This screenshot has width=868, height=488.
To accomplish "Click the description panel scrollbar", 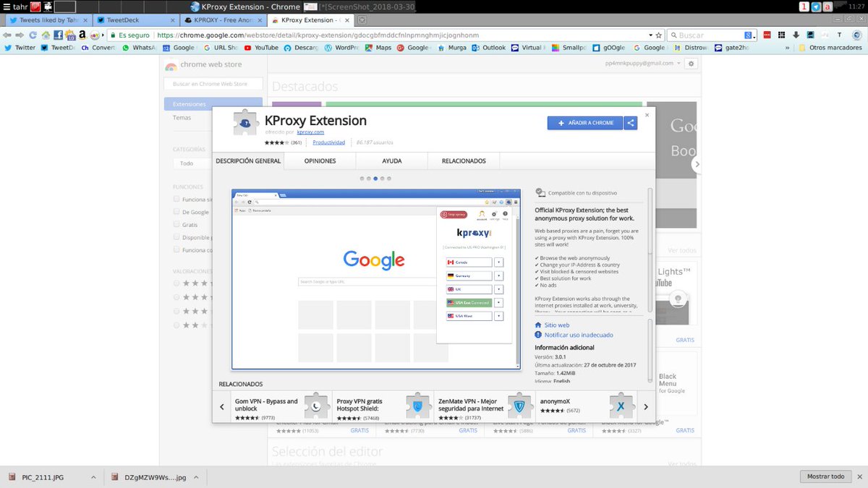I will coord(650,221).
